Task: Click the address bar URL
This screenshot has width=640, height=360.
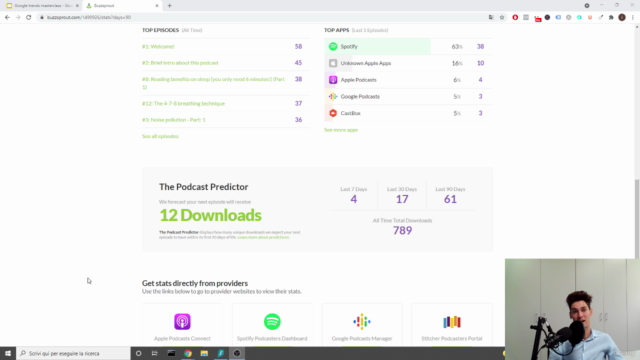Action: pyautogui.click(x=89, y=17)
